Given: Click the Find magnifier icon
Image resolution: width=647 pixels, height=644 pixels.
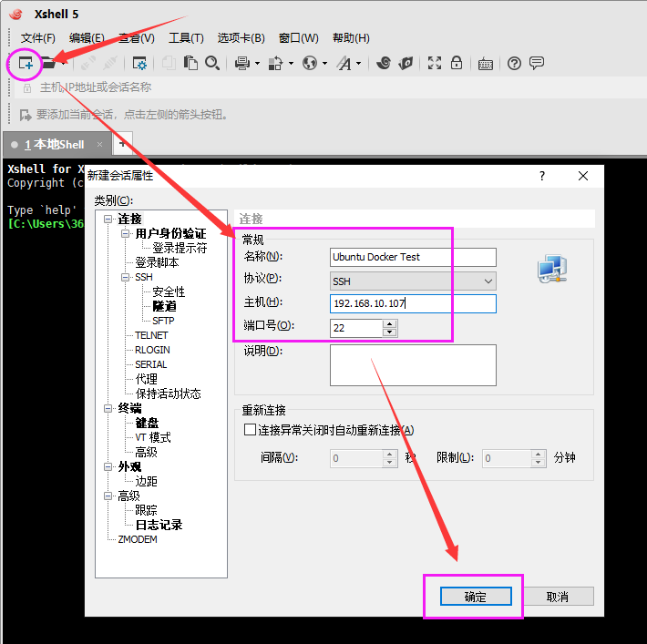Looking at the screenshot, I should [x=212, y=63].
